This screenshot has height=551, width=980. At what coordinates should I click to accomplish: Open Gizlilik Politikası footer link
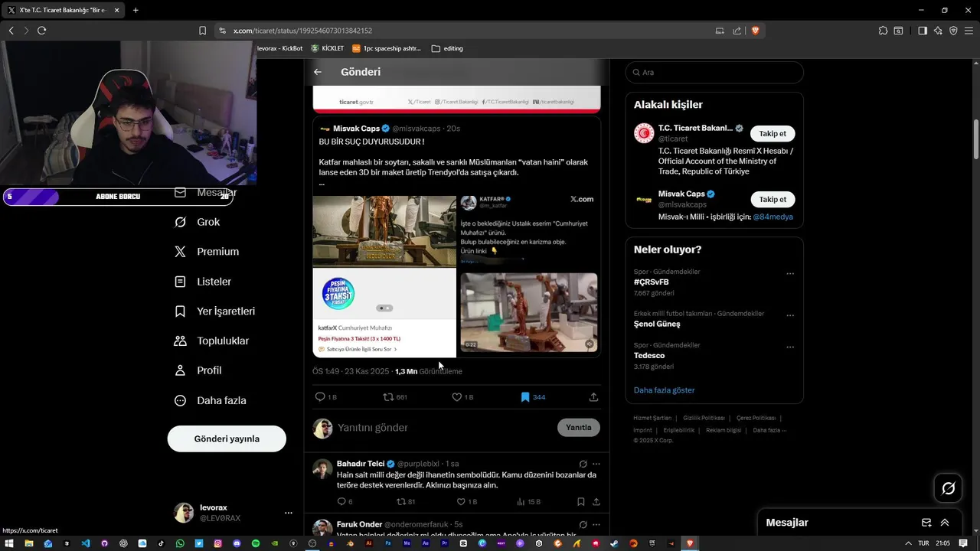pyautogui.click(x=704, y=419)
